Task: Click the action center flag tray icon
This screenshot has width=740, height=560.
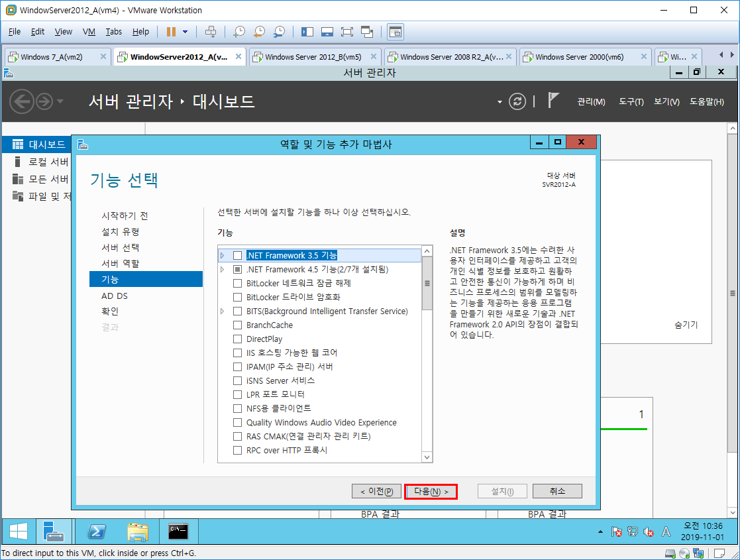Action: pos(616,532)
